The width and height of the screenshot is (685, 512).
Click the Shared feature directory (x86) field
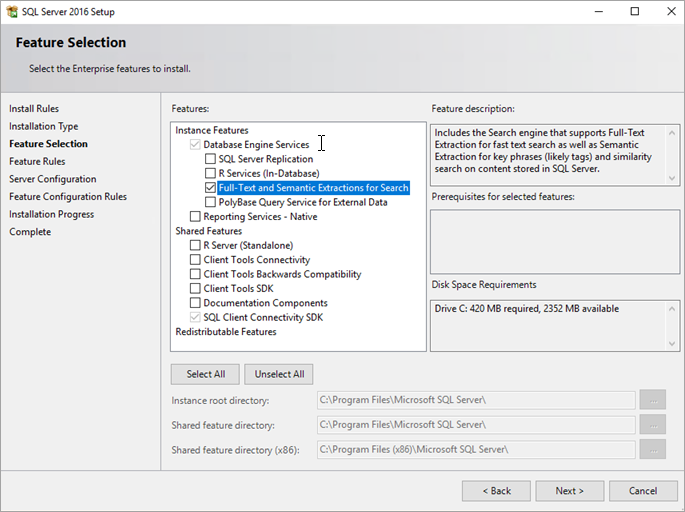pyautogui.click(x=476, y=450)
